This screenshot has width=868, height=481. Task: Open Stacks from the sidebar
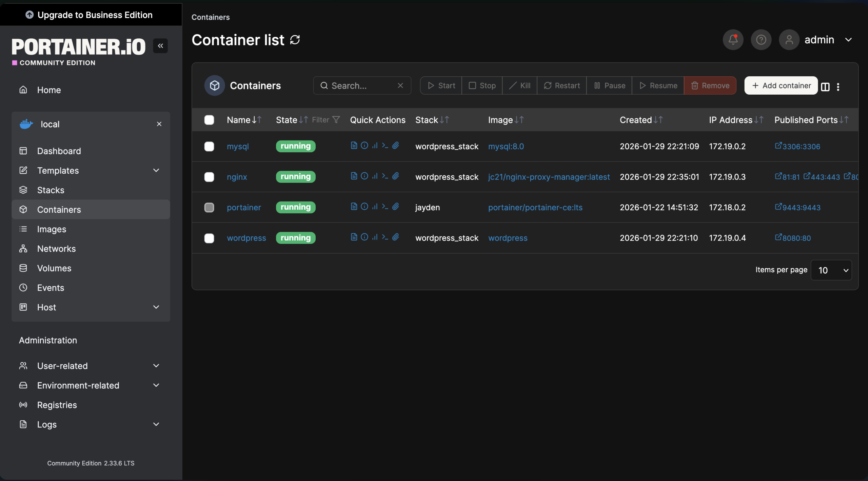[51, 190]
